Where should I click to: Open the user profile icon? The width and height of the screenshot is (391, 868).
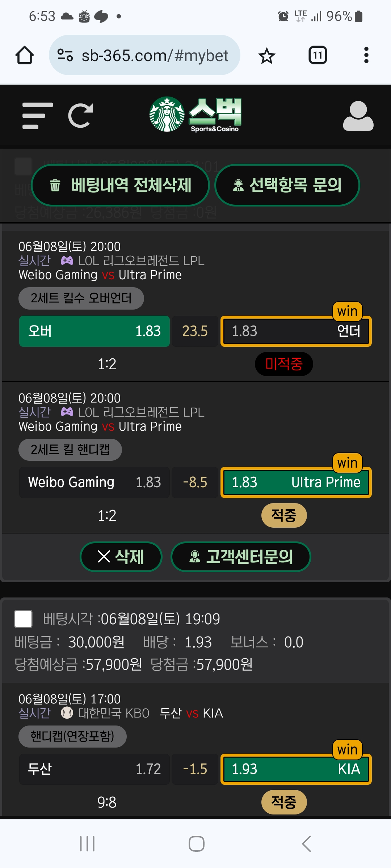pyautogui.click(x=358, y=116)
